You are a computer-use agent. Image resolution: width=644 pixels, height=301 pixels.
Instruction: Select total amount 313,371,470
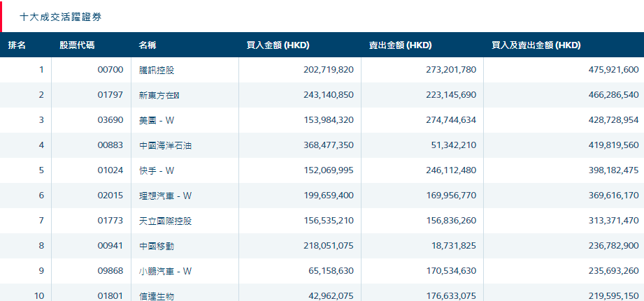[x=614, y=221]
